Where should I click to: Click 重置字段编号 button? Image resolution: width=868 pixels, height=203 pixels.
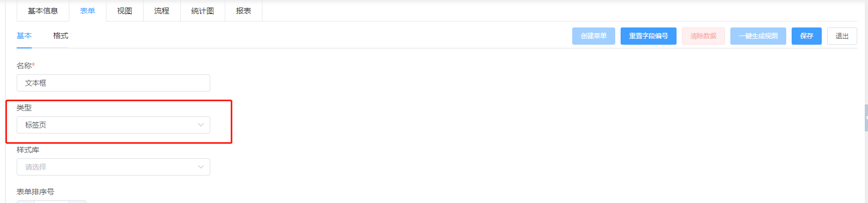click(x=649, y=36)
